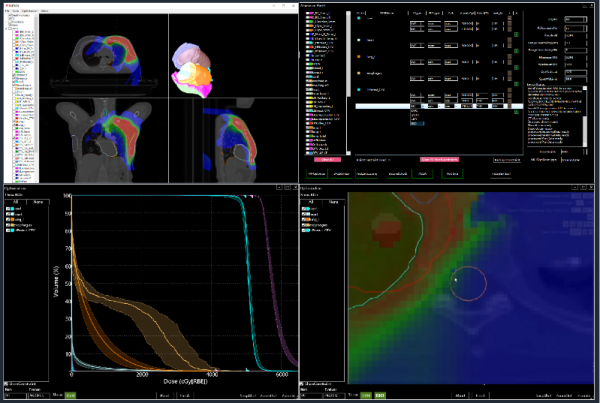This screenshot has width=600, height=403.
Task: Click the pink circle cursor on the dose map
Action: point(469,285)
